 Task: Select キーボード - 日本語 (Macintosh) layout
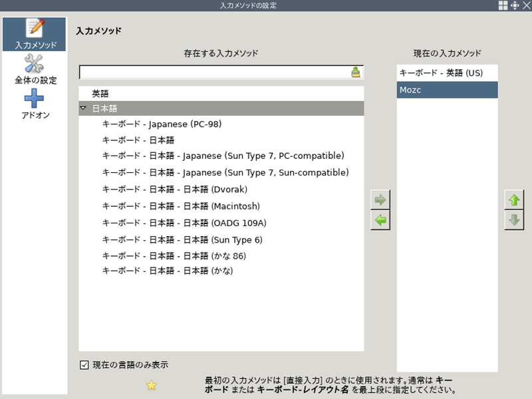[x=181, y=206]
